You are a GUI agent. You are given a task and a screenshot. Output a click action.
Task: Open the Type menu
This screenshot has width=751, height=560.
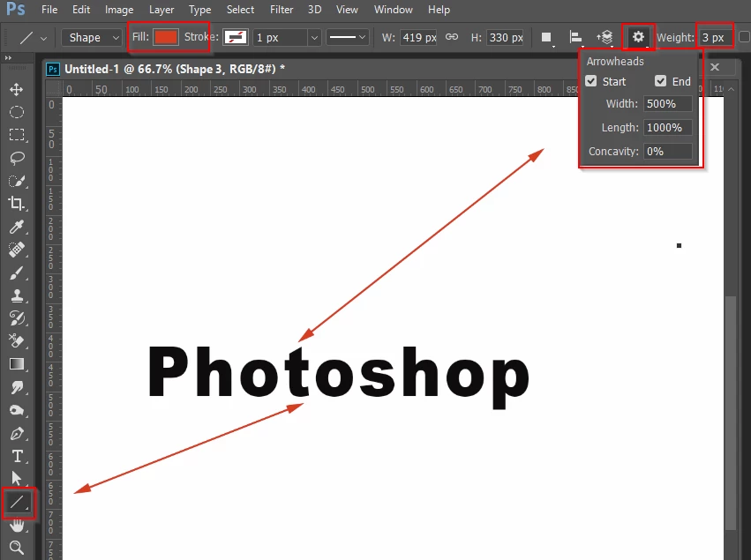pos(199,10)
